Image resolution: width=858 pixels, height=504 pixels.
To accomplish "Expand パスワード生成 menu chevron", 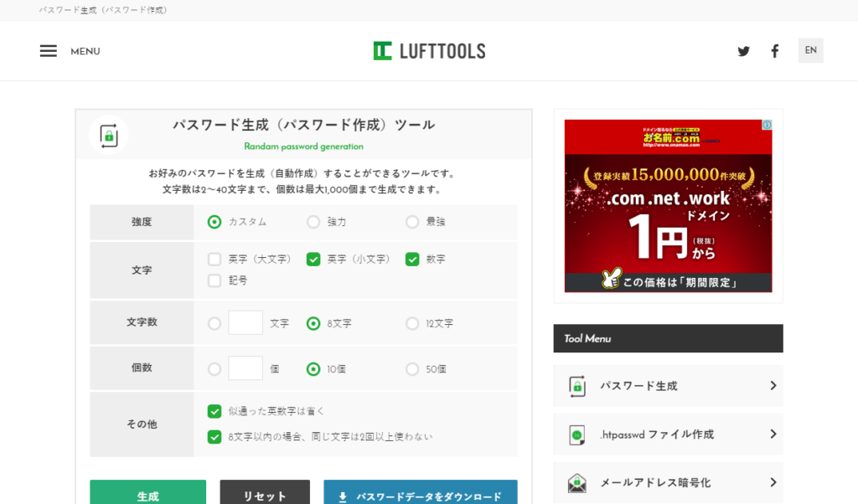I will coord(773,385).
